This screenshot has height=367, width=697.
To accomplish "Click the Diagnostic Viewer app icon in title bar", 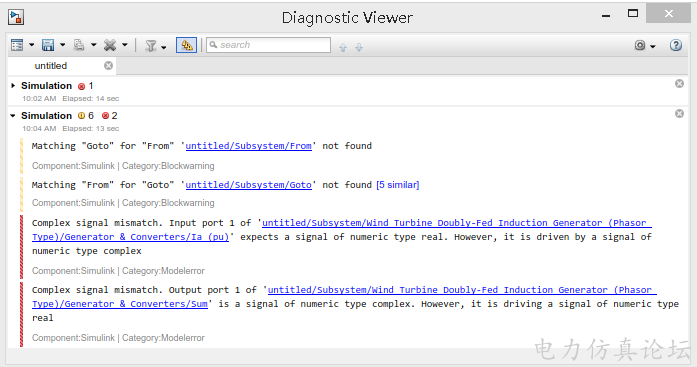I will (x=16, y=17).
